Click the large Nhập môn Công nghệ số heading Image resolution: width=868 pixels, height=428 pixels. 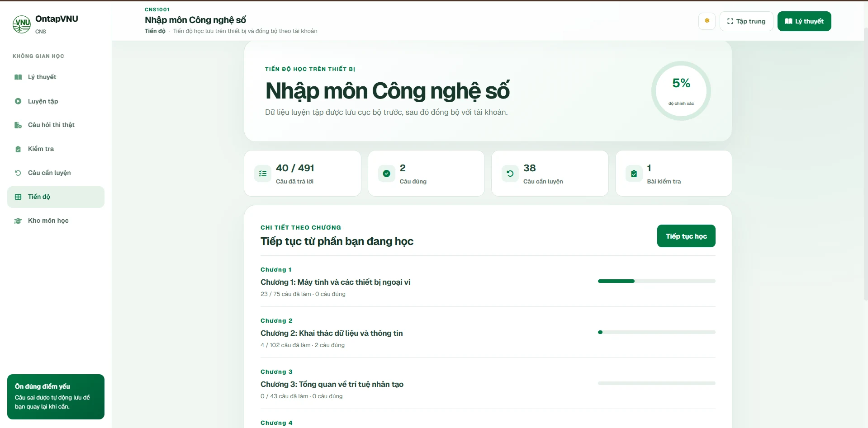(388, 91)
